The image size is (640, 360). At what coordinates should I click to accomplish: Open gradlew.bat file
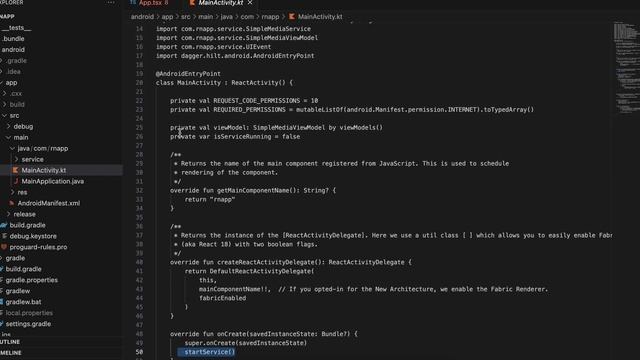(x=23, y=302)
